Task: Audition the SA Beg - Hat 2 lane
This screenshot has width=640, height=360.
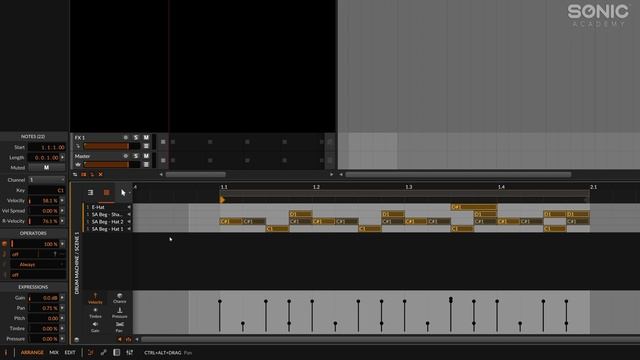Action: pyautogui.click(x=129, y=222)
